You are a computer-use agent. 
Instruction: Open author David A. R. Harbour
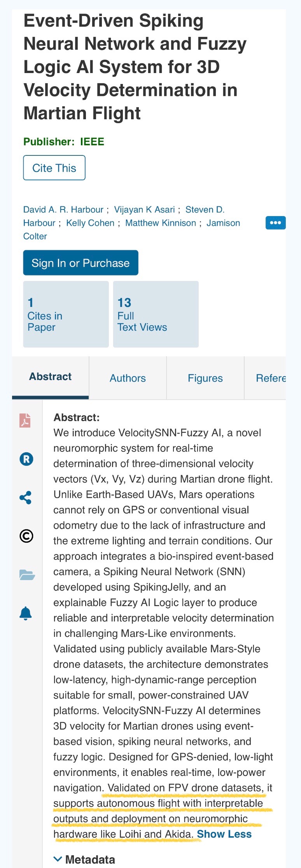63,210
